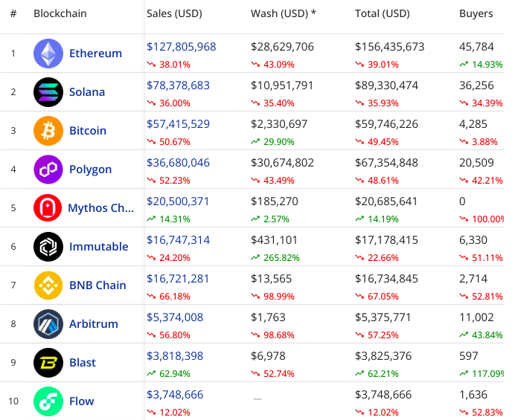Screen dimensions: 515x420
Task: Select Solana buyers count 36,256
Action: click(x=476, y=85)
